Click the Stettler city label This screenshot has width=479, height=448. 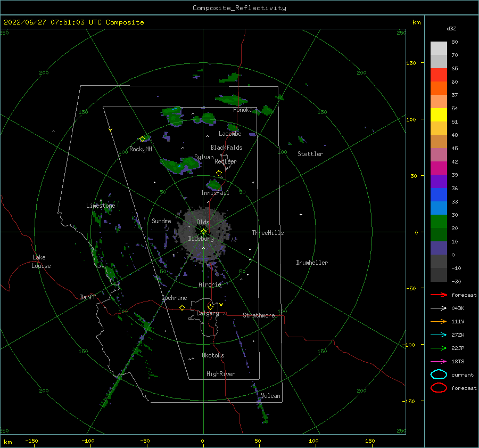310,154
